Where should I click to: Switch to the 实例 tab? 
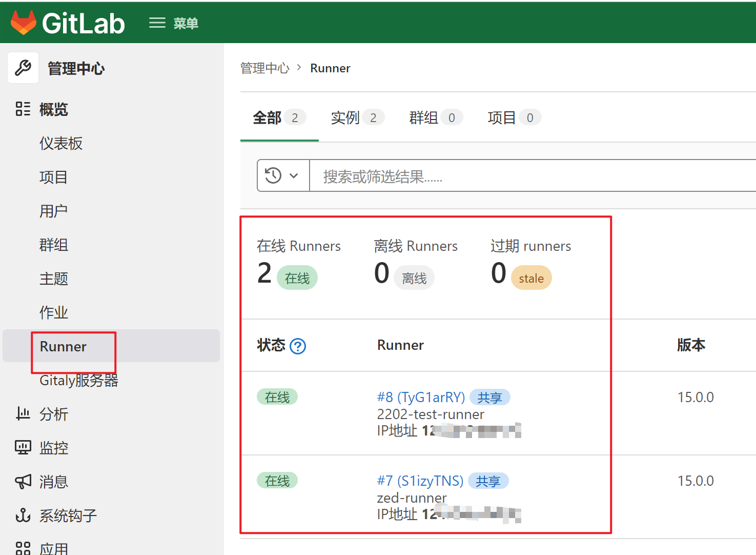(358, 118)
